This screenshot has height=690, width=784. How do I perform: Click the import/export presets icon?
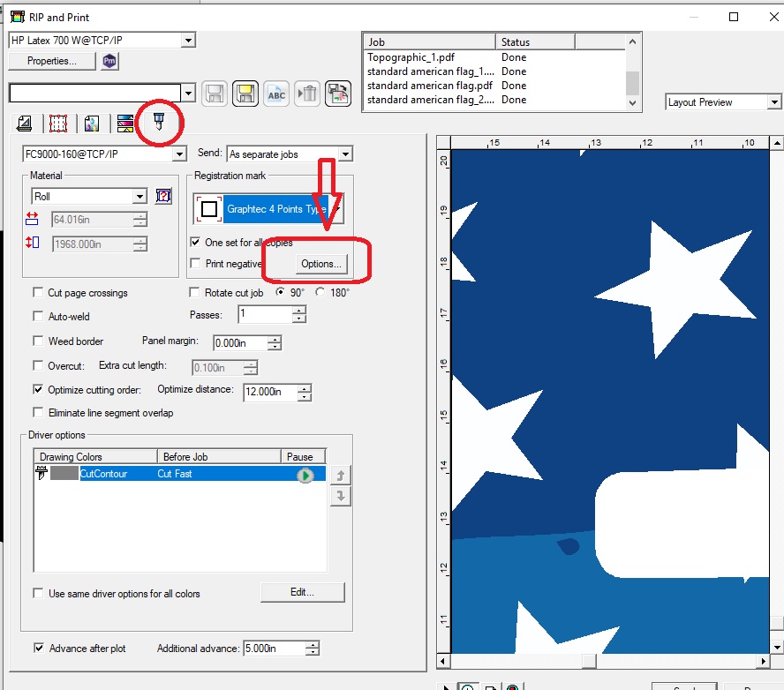click(338, 94)
